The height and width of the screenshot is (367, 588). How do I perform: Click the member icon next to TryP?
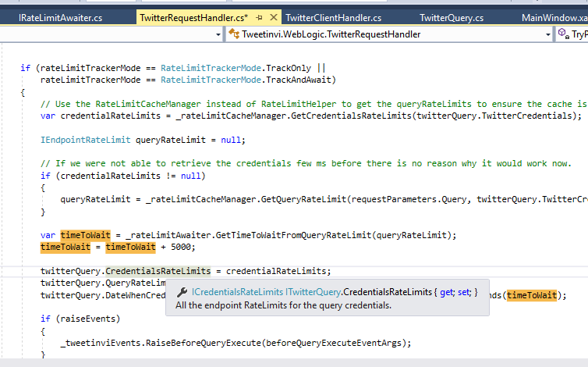coord(564,34)
